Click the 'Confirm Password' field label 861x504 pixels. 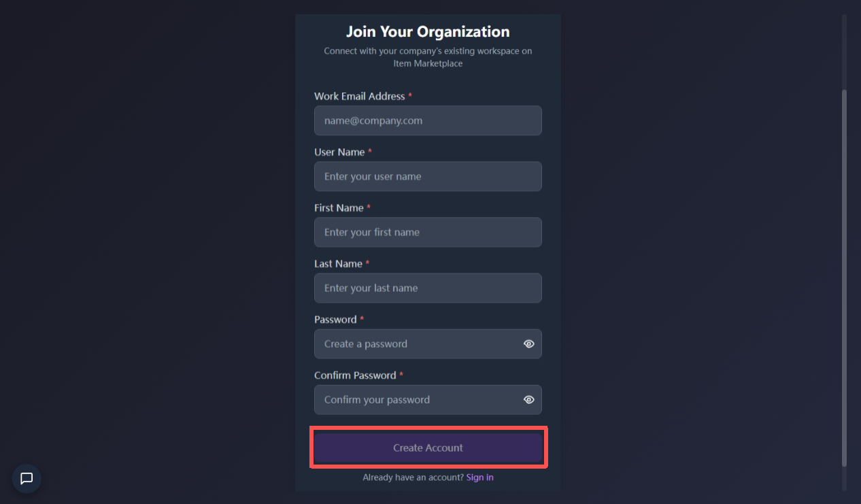coord(355,375)
